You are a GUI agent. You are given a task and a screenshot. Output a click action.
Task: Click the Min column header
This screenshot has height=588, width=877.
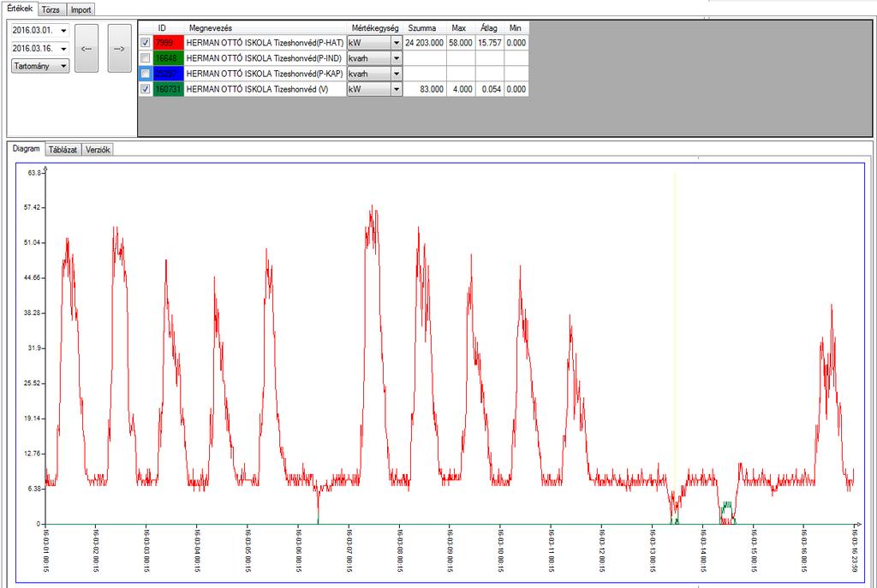coord(516,28)
